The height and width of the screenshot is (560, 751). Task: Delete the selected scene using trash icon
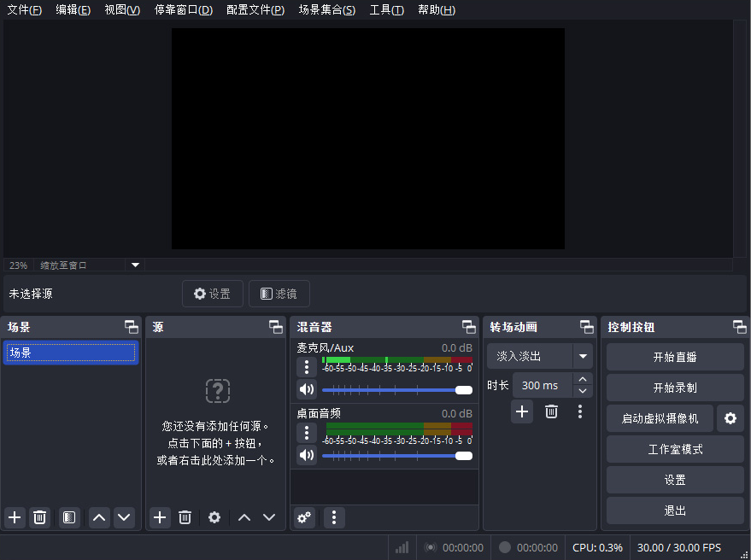[38, 517]
